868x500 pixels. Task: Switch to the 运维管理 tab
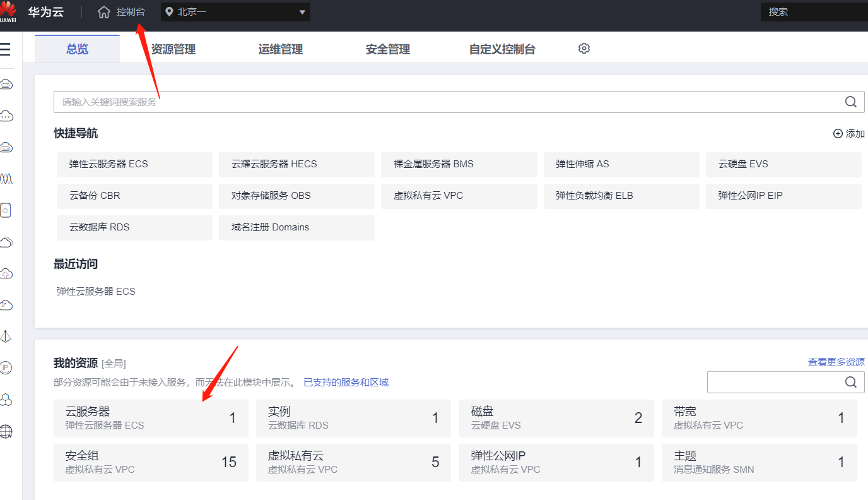coord(281,49)
